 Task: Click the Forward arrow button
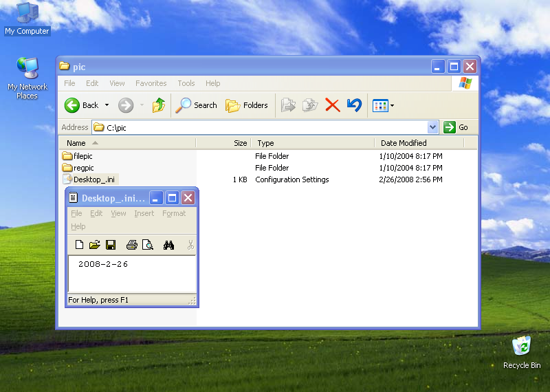[x=126, y=105]
